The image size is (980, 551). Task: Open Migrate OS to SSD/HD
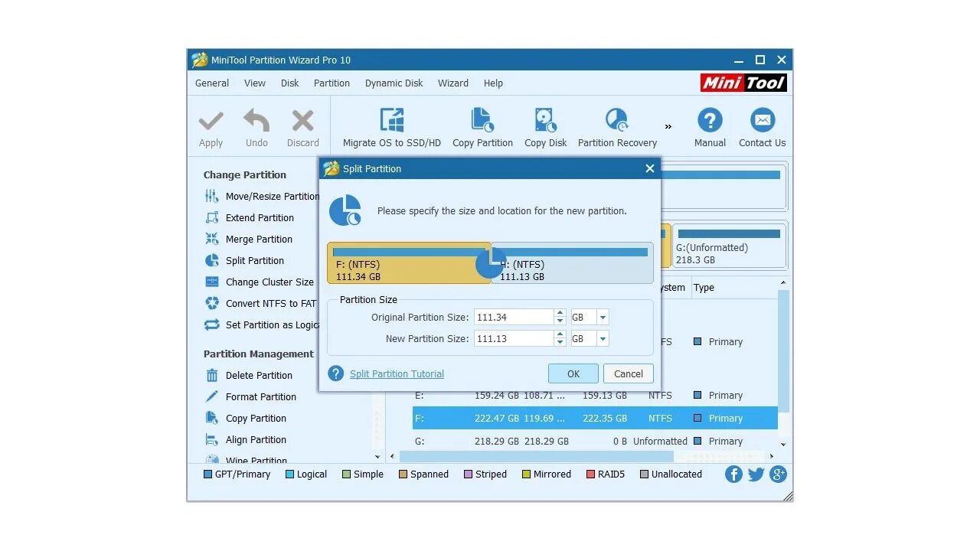392,128
